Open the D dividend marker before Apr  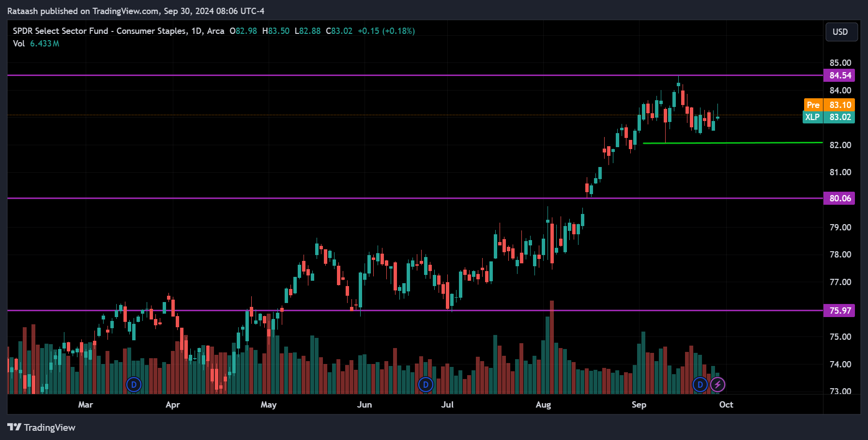(x=134, y=385)
